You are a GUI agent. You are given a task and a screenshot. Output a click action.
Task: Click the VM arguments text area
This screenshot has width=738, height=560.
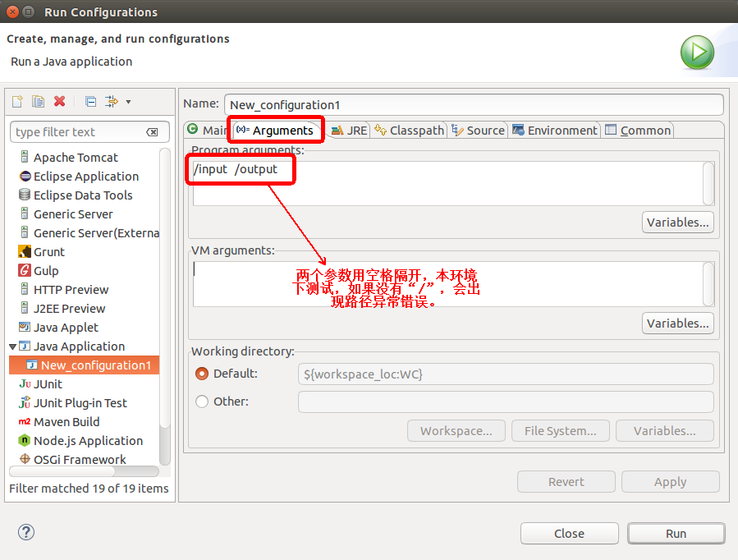click(x=447, y=284)
